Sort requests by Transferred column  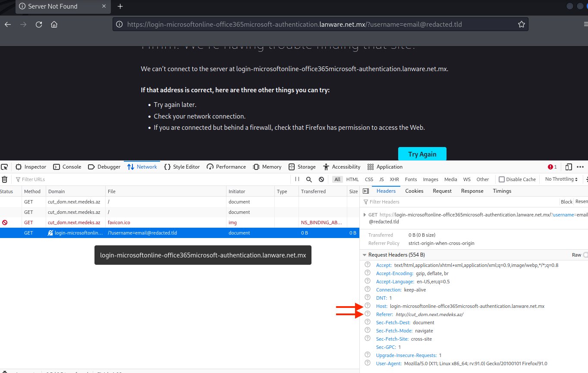[323, 191]
